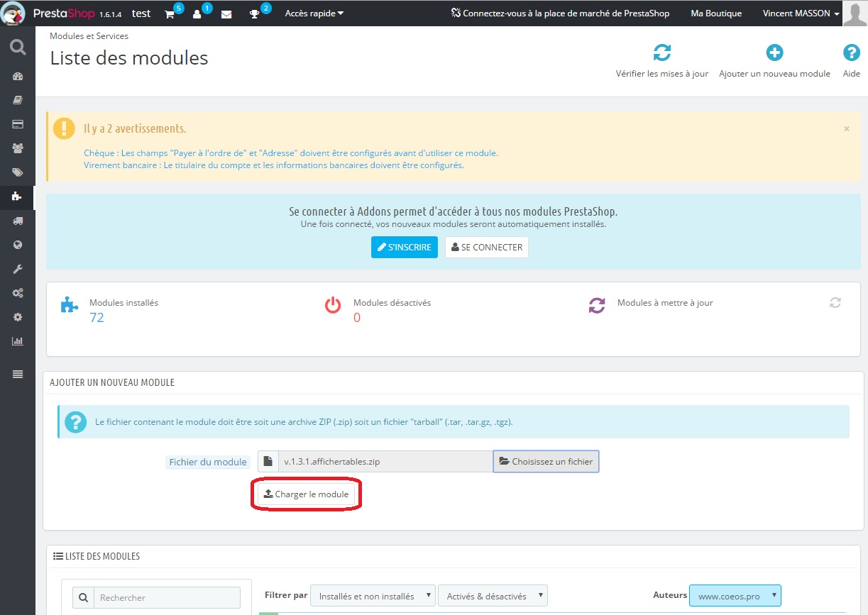The height and width of the screenshot is (615, 868).
Task: Open the Activés & désactivés filter
Action: pyautogui.click(x=493, y=596)
